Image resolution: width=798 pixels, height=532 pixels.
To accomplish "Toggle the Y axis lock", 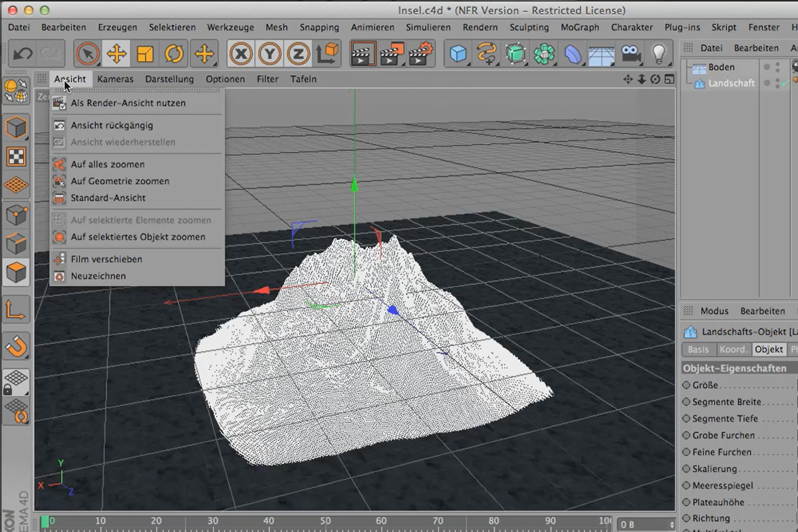I will [269, 54].
